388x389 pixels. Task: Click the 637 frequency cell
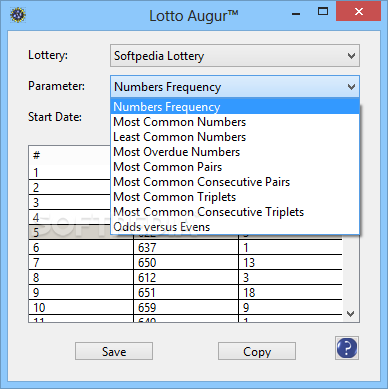[x=186, y=247]
